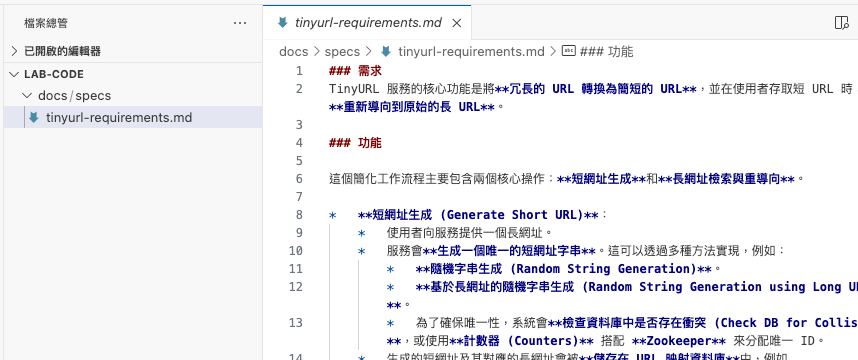Click line number 1 in the gutter
The width and height of the screenshot is (858, 360).
[x=299, y=71]
